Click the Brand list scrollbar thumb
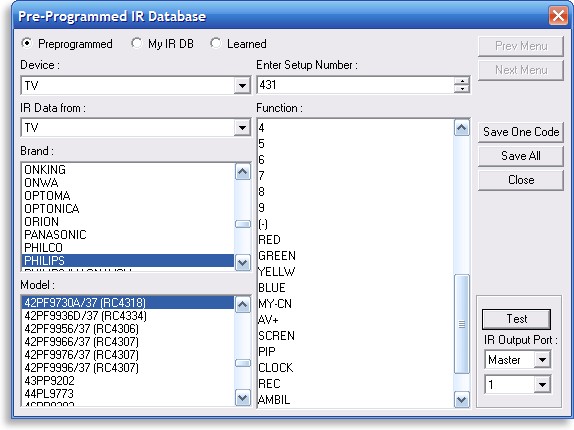This screenshot has height=430, width=574. tap(242, 224)
